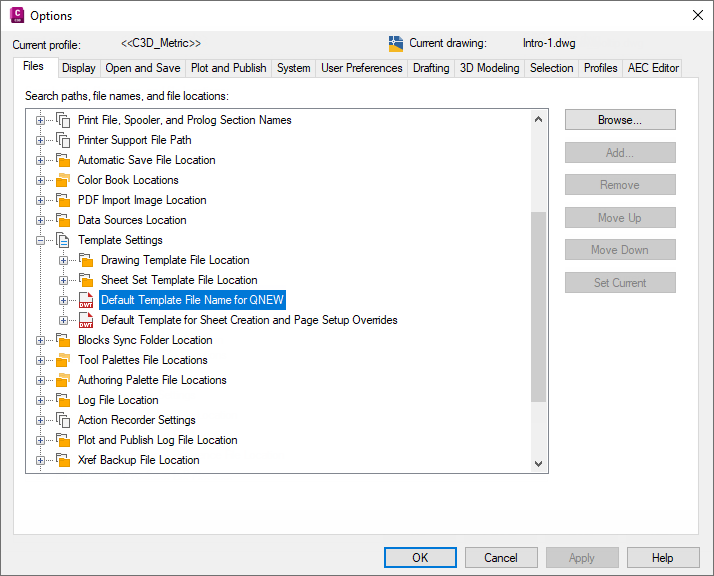Select the Action Recorder Settings item
Screen dimensions: 714x576
coord(137,420)
